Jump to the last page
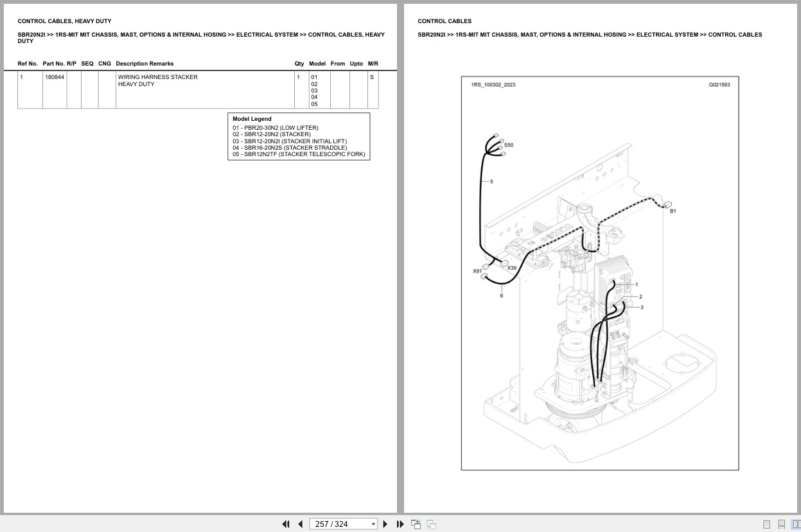 (400, 524)
